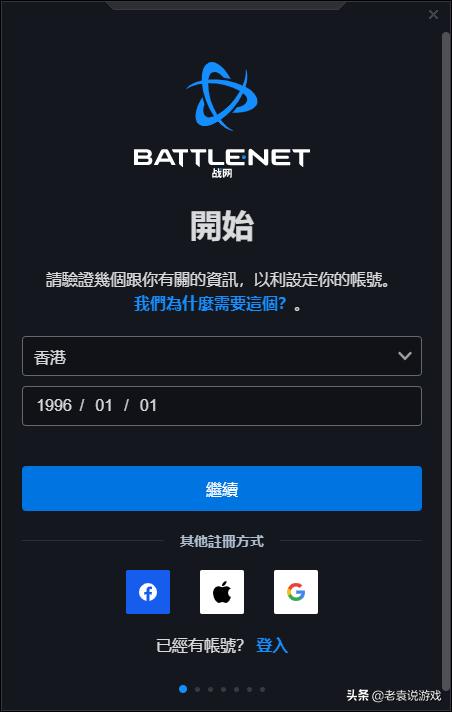
Task: Open the 香港 country selector field
Action: click(x=222, y=356)
